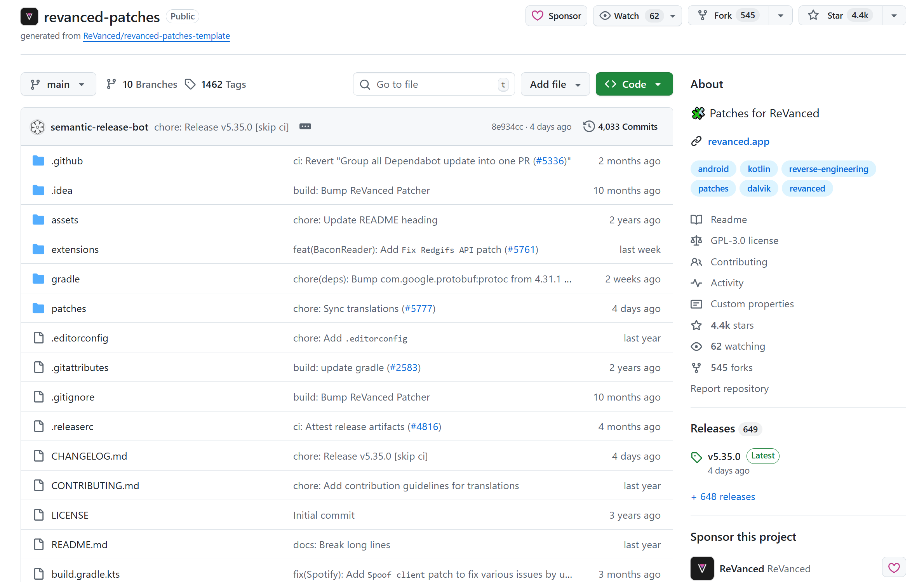Fork the repository with the Fork button
Image resolution: width=924 pixels, height=582 pixels.
click(x=728, y=16)
